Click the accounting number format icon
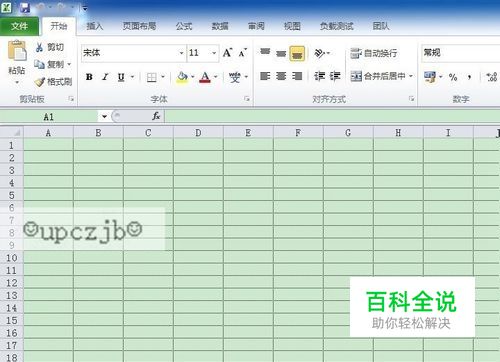Viewport: 500px width, 362px height. click(x=430, y=77)
